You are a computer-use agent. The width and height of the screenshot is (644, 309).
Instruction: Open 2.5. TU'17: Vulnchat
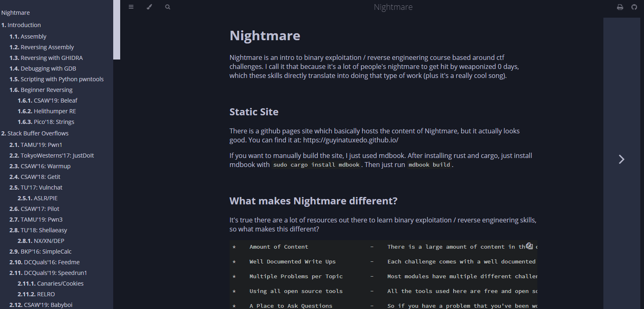(36, 188)
